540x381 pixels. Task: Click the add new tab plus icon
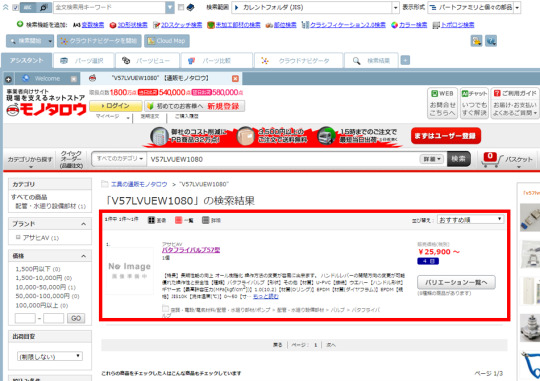405,60
